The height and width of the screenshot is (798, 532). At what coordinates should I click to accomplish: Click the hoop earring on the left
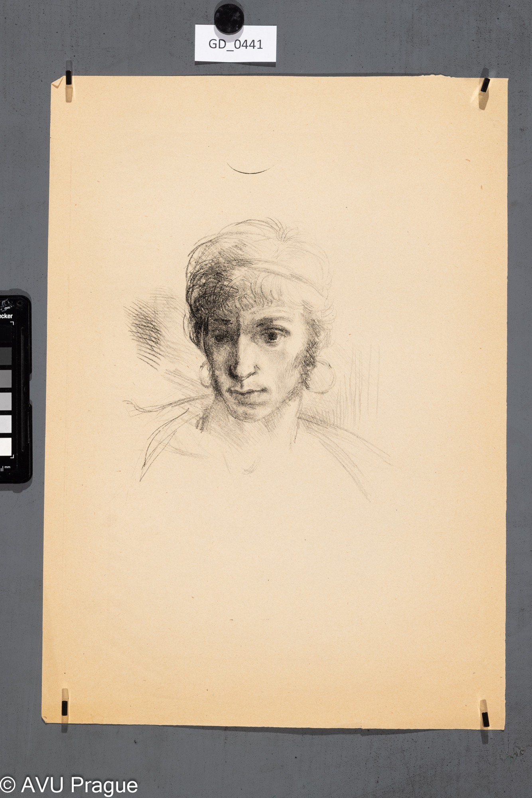click(x=205, y=374)
